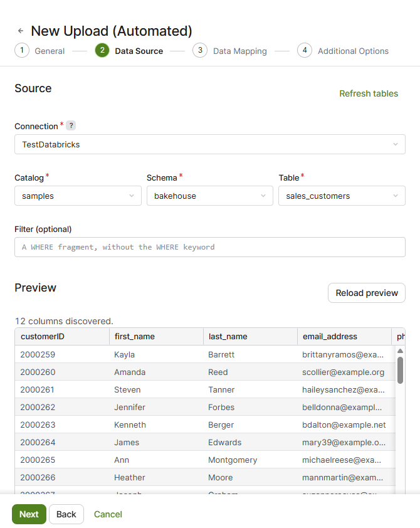Click last name cell Tanner
Image resolution: width=420 pixels, height=528 pixels.
[x=250, y=389]
